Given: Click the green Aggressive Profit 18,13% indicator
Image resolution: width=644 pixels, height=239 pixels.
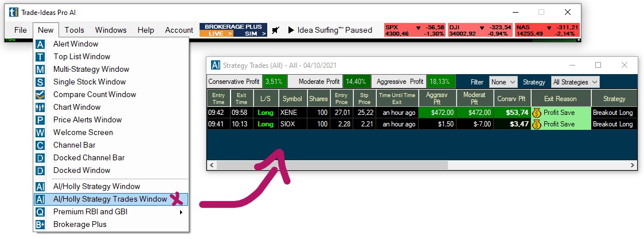Looking at the screenshot, I should tap(442, 82).
